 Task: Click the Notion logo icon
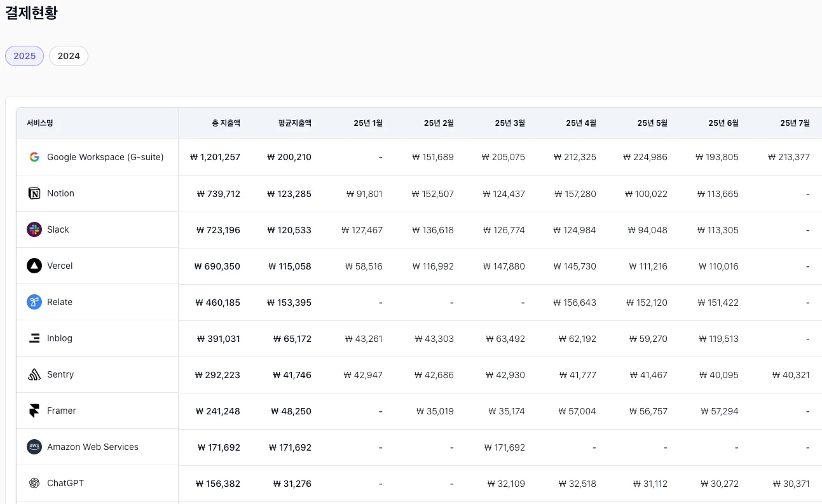pyautogui.click(x=34, y=193)
